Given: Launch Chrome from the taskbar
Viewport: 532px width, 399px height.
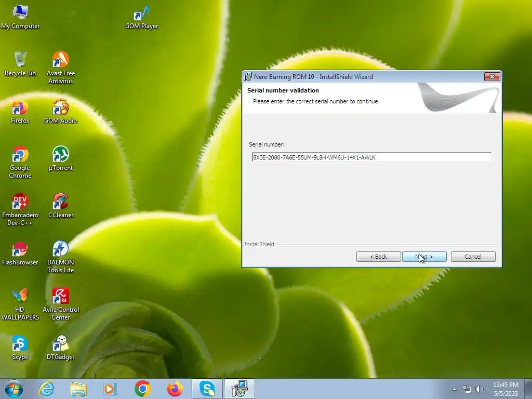Looking at the screenshot, I should coord(143,389).
